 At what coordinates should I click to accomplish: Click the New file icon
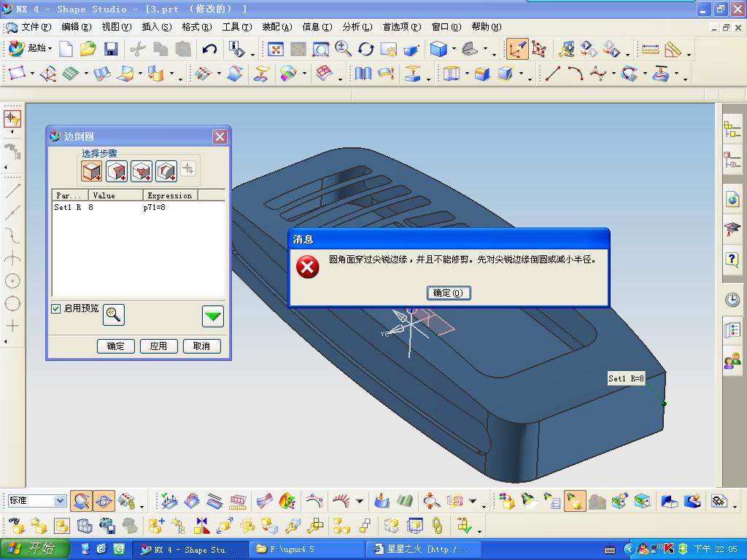pyautogui.click(x=66, y=49)
